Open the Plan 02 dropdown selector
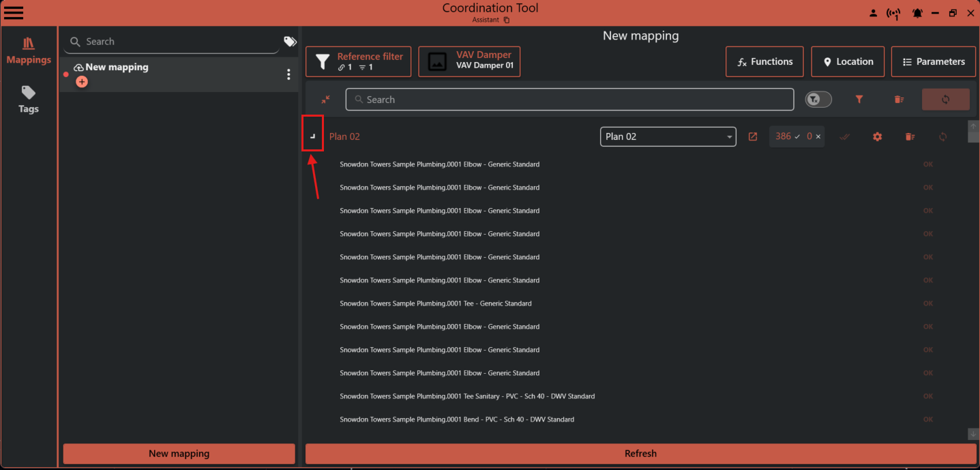This screenshot has height=470, width=980. pos(667,136)
